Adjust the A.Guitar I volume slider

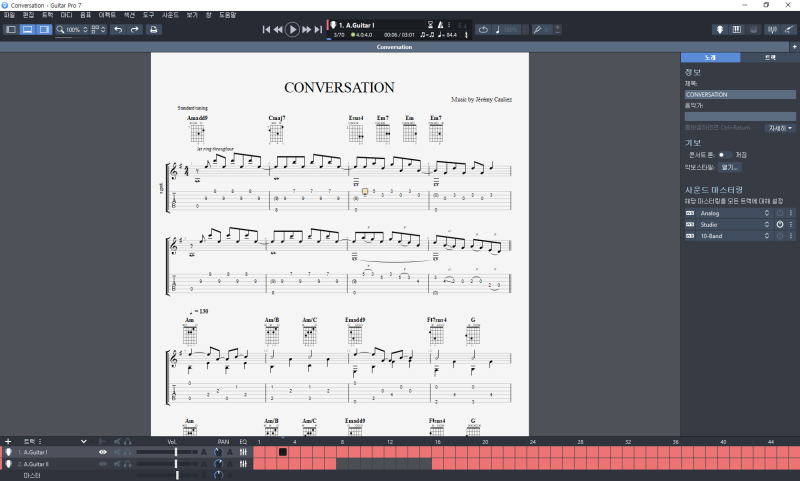click(167, 452)
